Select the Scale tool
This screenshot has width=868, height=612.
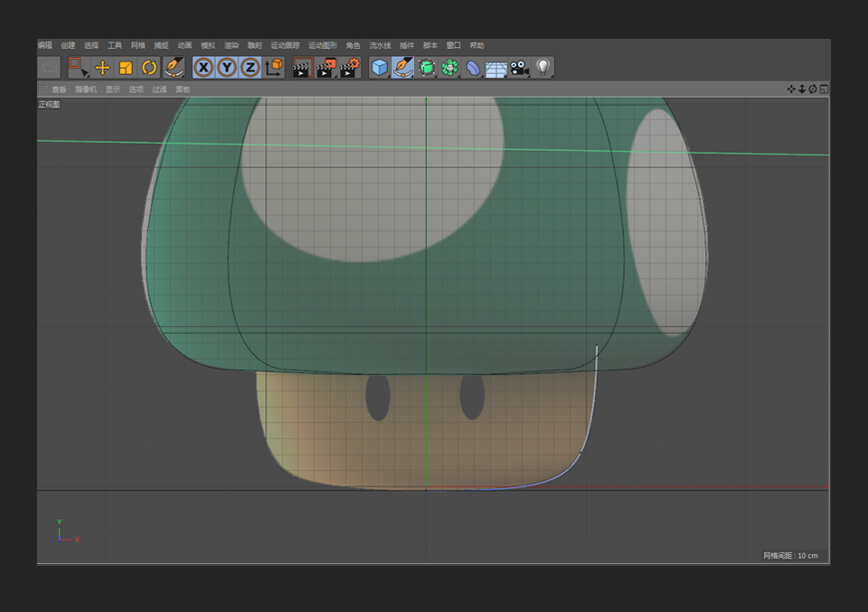tap(126, 68)
